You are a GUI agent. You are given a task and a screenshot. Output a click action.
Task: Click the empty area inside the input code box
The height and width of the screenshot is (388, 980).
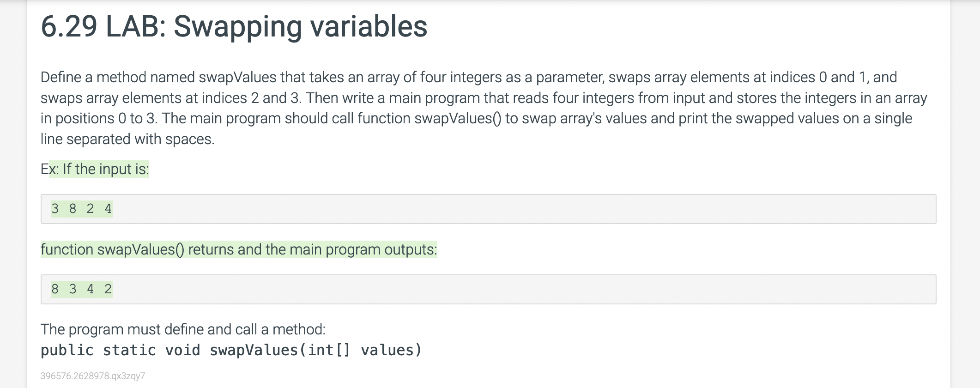click(522, 209)
